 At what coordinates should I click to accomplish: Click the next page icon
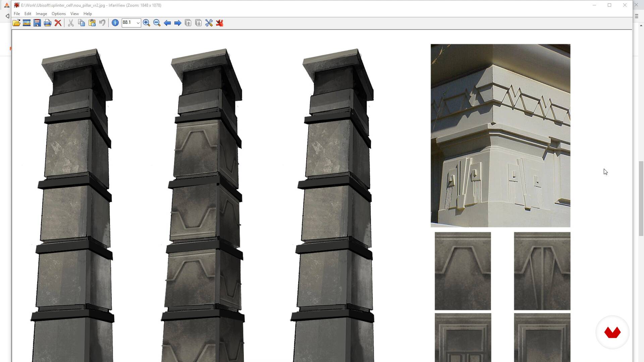pyautogui.click(x=198, y=23)
